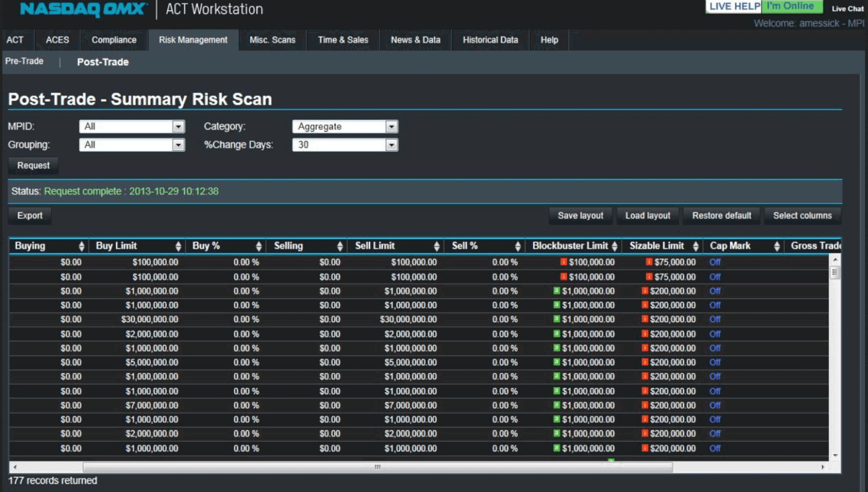Viewport: 868px width, 492px height.
Task: Click green indicator in the $5,000,000.00 Buy Limit row
Action: [556, 363]
